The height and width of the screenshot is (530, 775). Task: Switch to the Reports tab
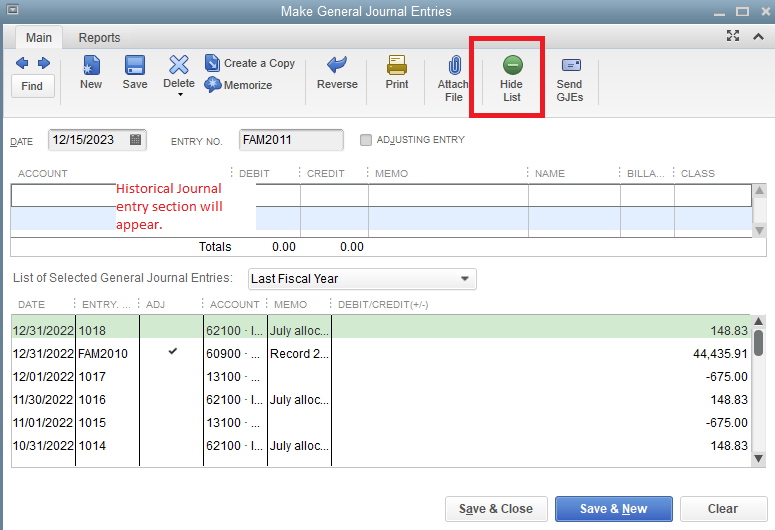(99, 38)
